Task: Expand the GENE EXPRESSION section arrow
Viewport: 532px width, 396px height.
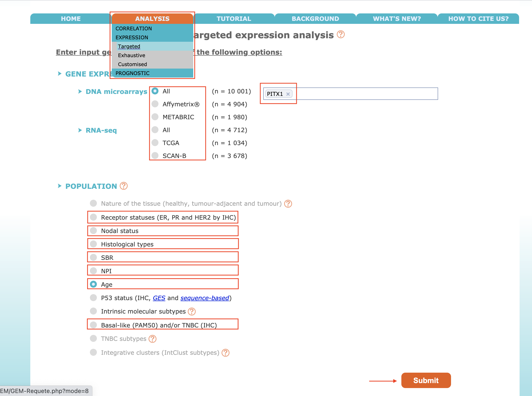Action: coord(60,74)
